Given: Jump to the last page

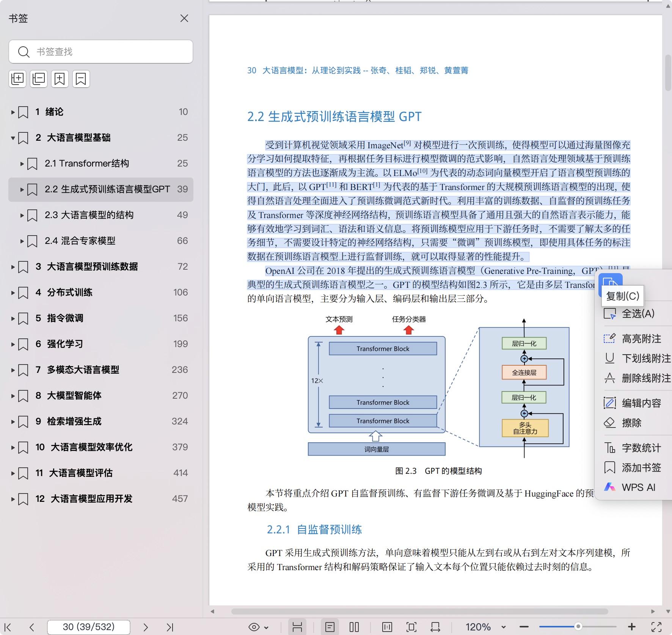Looking at the screenshot, I should [x=170, y=627].
